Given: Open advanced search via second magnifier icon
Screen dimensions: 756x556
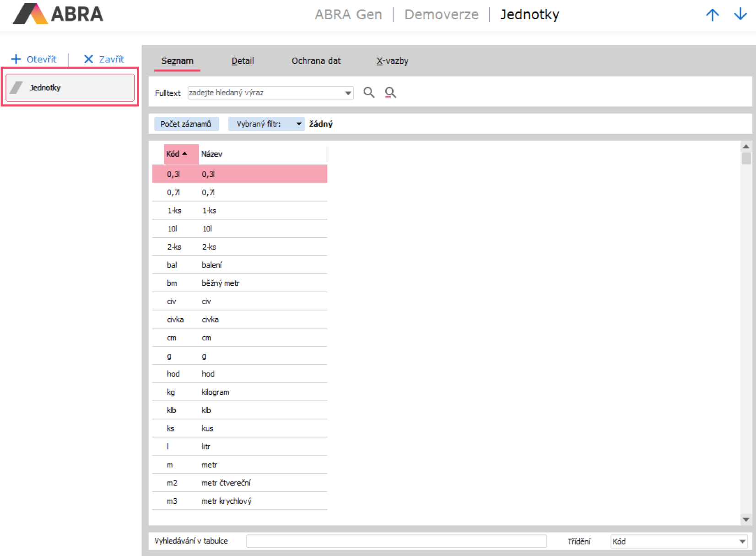Looking at the screenshot, I should [x=390, y=93].
